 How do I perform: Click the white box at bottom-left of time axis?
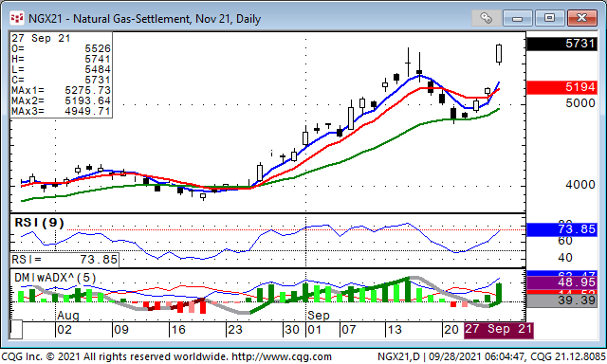click(16, 330)
